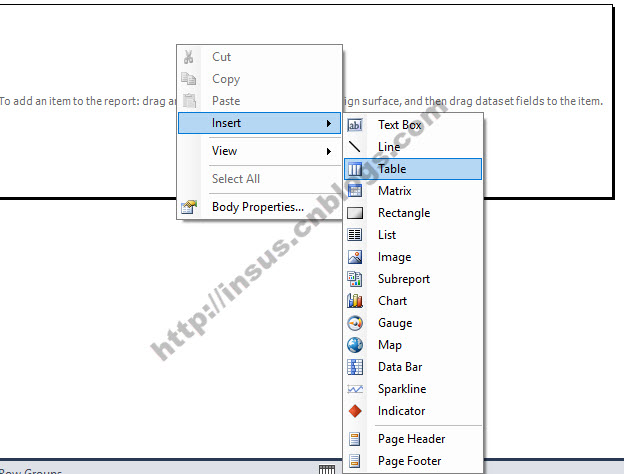
Task: Click the Sparkline icon
Action: click(x=355, y=389)
